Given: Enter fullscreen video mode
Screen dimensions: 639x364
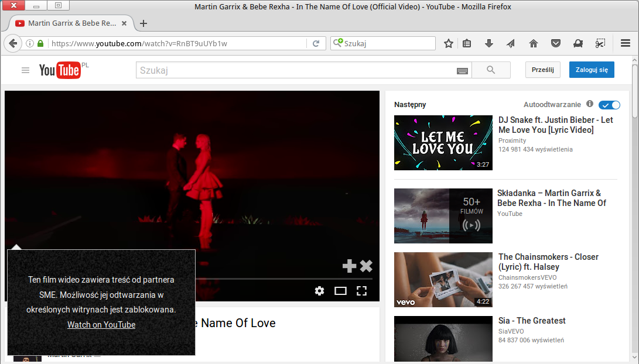Looking at the screenshot, I should click(x=361, y=291).
